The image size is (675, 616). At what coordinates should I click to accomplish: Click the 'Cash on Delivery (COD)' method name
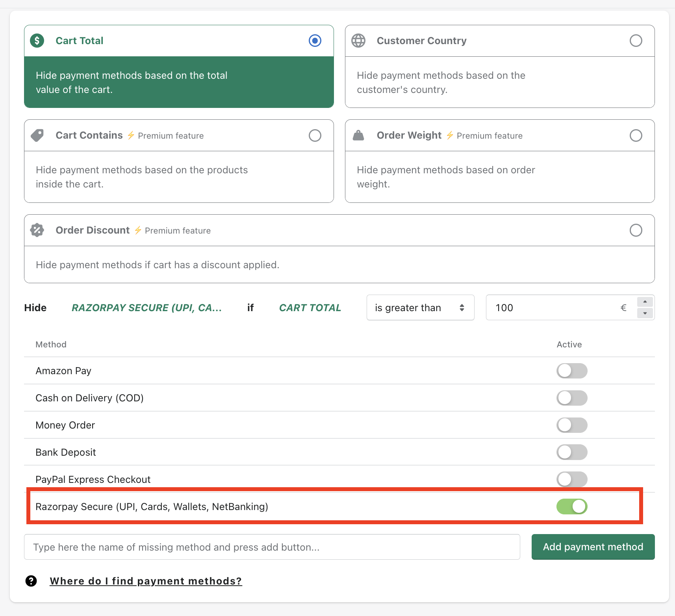[x=89, y=398]
